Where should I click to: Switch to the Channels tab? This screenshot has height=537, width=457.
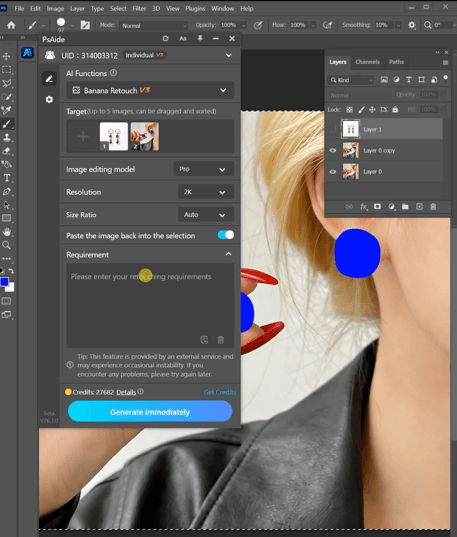coord(367,62)
